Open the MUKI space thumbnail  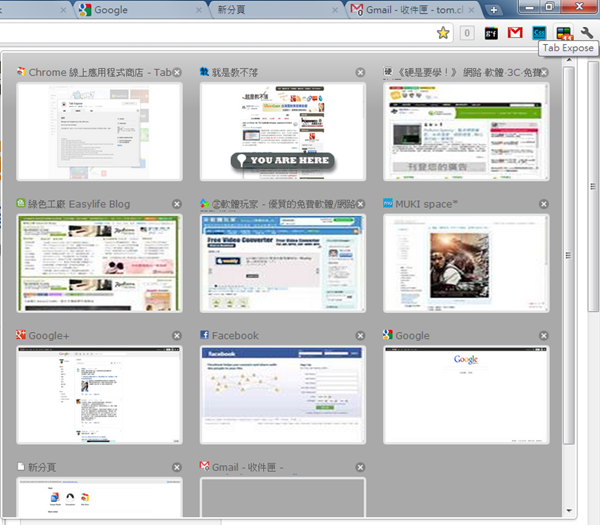tap(466, 263)
